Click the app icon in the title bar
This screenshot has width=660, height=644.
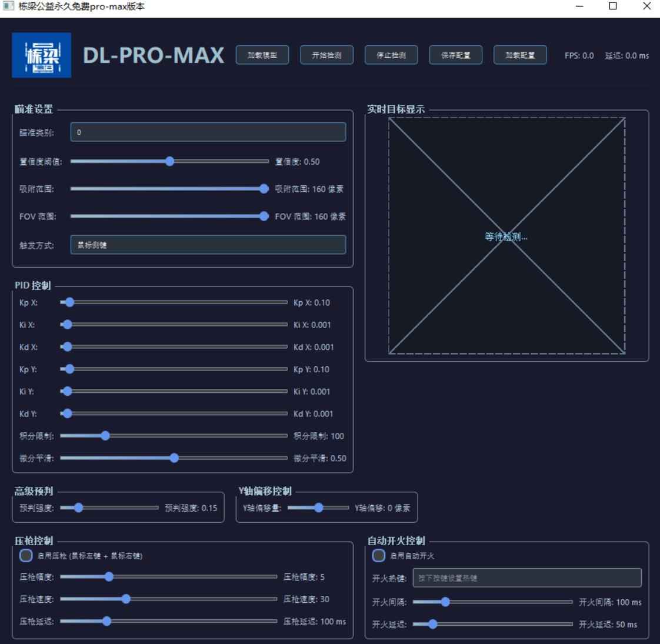(x=8, y=6)
